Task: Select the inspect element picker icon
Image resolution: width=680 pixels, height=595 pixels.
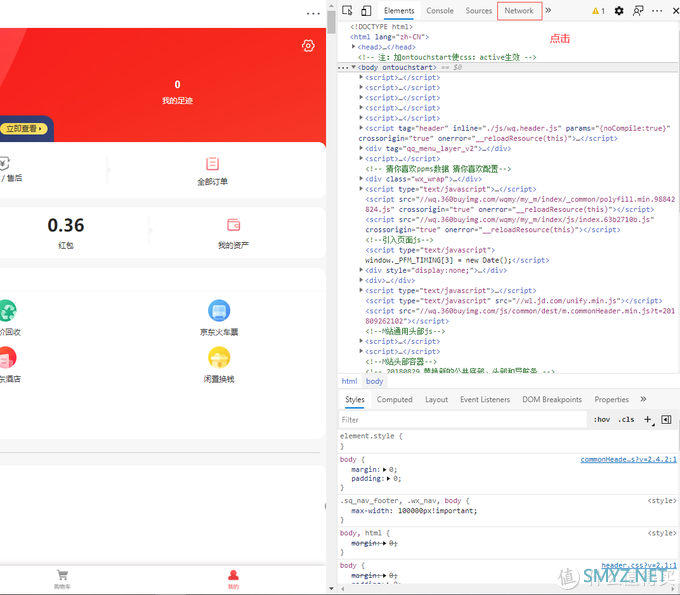Action: 347,10
